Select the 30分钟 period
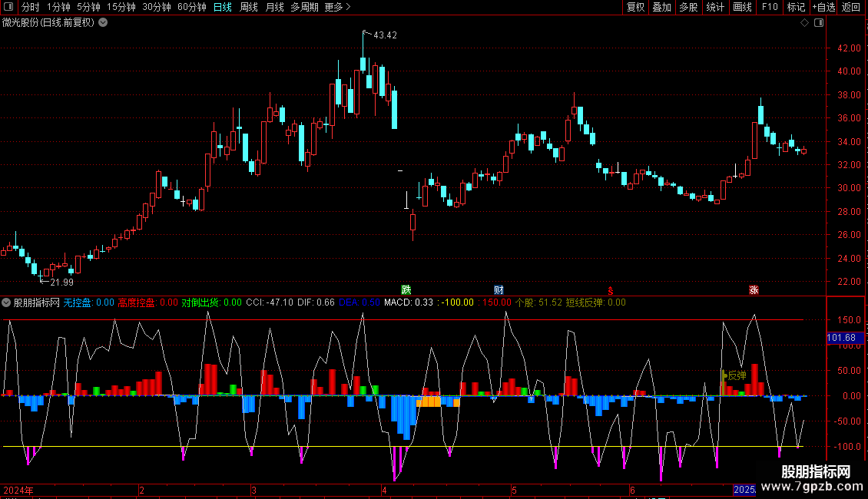Screen dimensions: 868x499 156,7
